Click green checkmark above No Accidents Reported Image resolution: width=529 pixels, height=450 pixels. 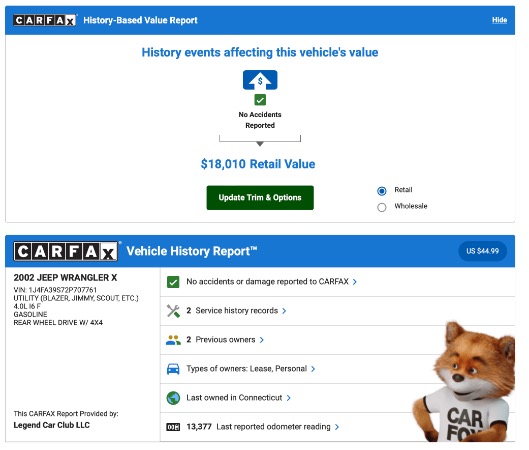pyautogui.click(x=260, y=100)
